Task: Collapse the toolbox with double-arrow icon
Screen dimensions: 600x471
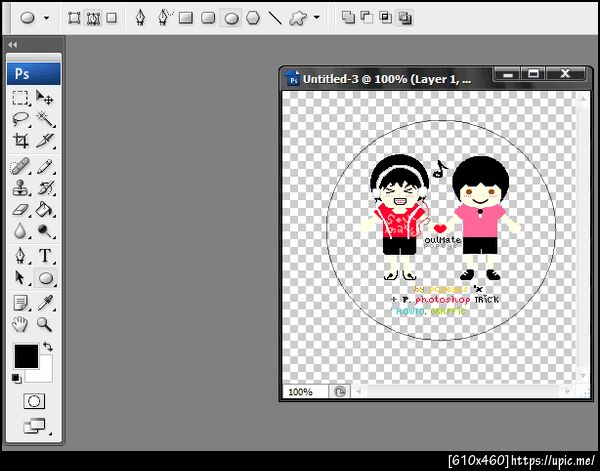Action: click(x=13, y=45)
